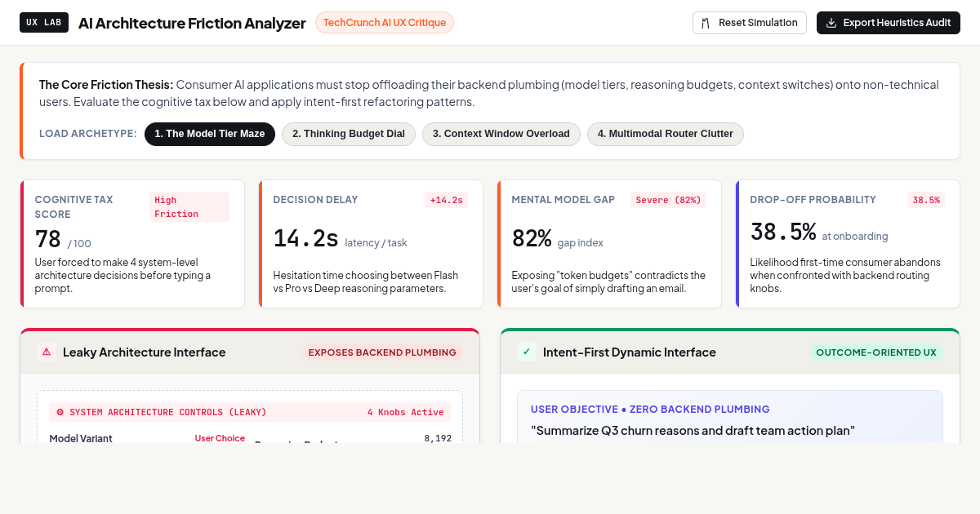Click the Outcome-Oriented UX badge

[876, 352]
